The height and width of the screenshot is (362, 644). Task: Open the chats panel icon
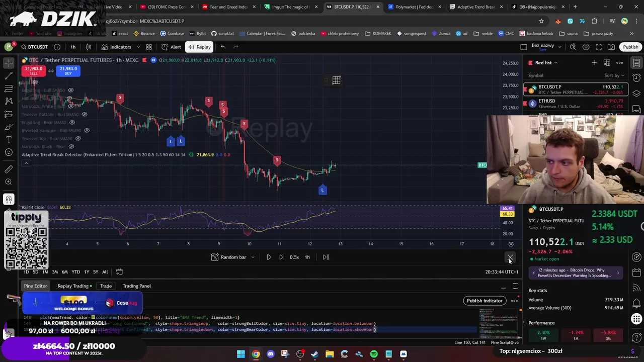(636, 109)
